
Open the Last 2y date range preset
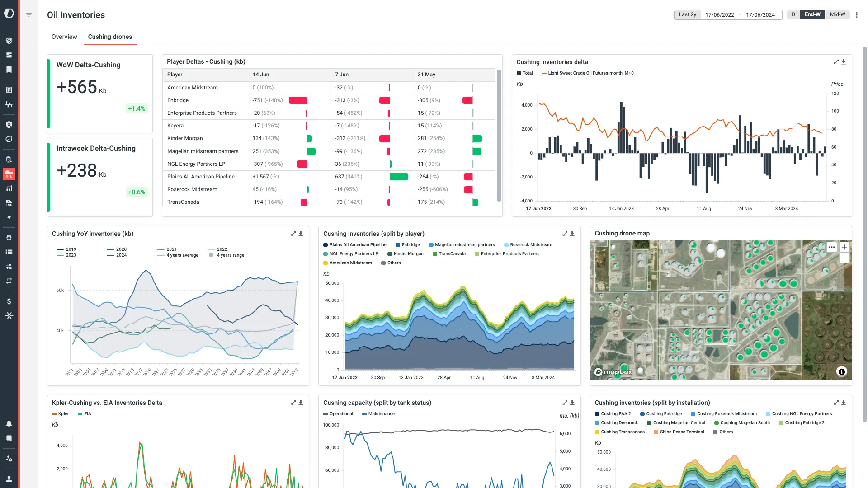[x=687, y=15]
